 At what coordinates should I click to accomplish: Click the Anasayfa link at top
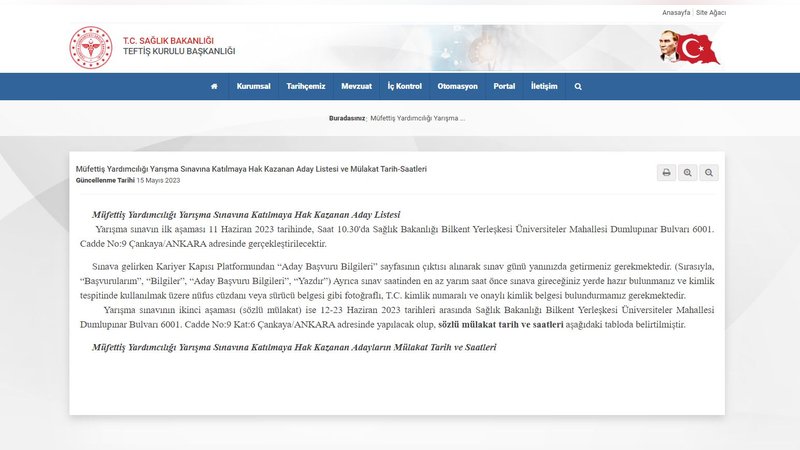point(676,12)
